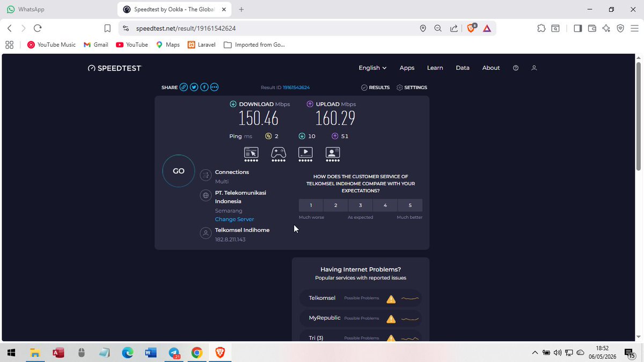Click the Change Server link
644x362 pixels.
point(235,219)
